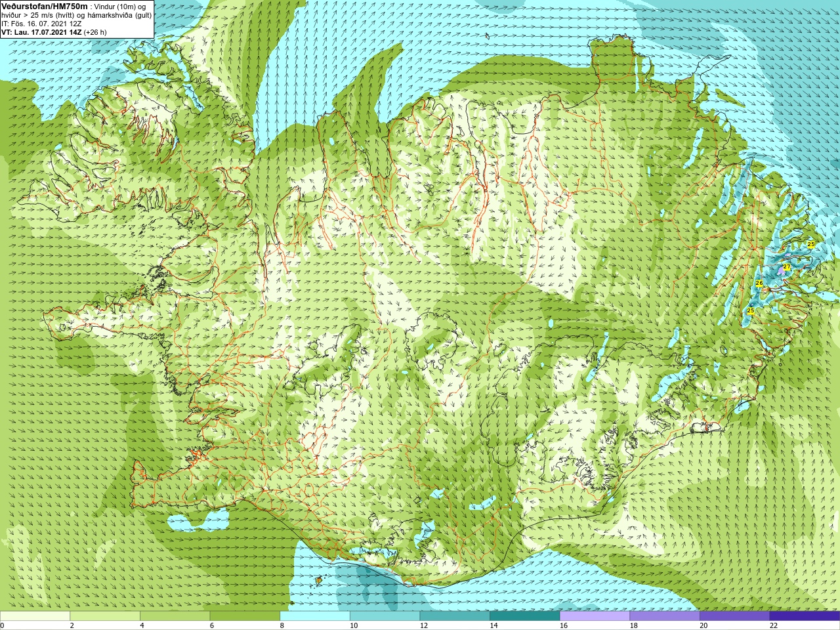Viewport: 840px width, 630px height.
Task: Select the 4–6 m/s green legend swatch
Action: click(175, 616)
